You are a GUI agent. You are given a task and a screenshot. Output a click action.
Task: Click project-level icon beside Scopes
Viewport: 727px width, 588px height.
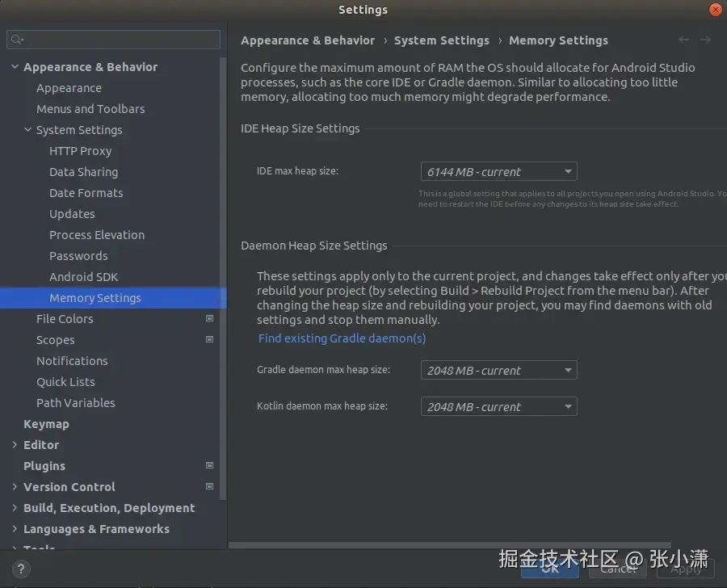tap(210, 340)
